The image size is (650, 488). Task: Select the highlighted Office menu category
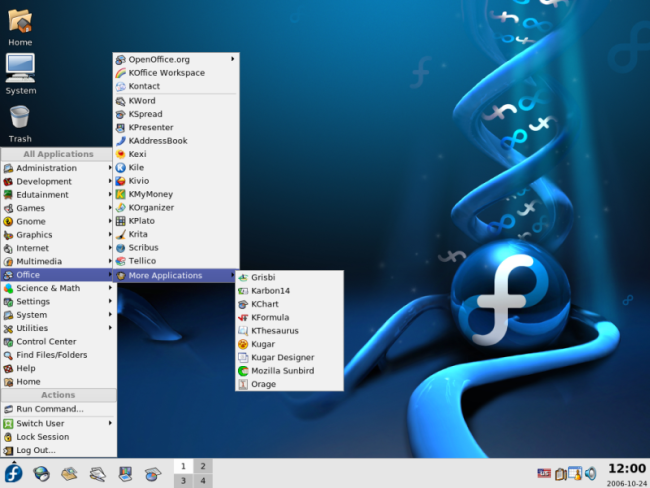58,274
